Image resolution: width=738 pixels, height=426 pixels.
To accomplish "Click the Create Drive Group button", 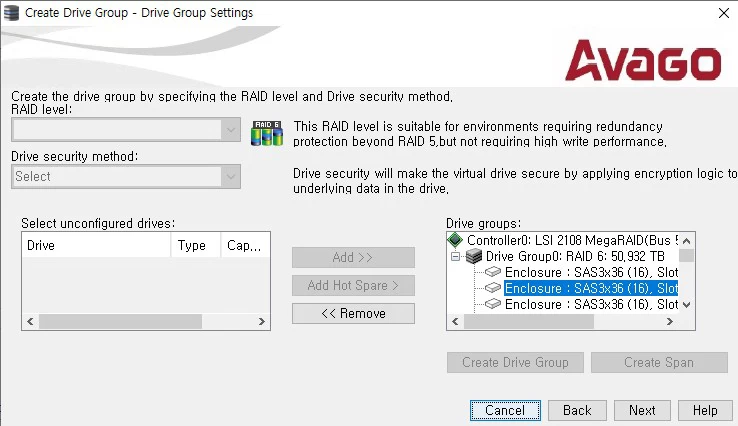I will (515, 362).
